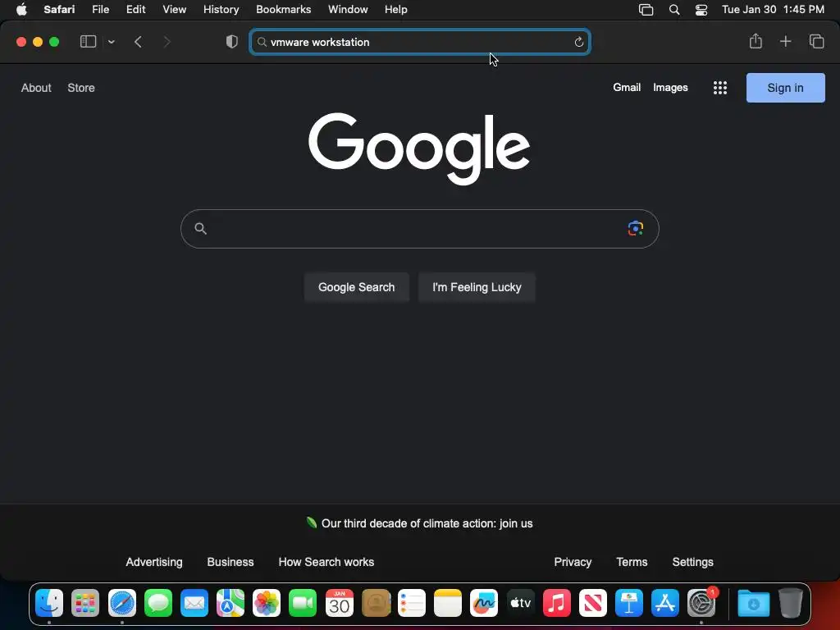Open Reminders from the Dock
The image size is (840, 630).
click(x=412, y=603)
